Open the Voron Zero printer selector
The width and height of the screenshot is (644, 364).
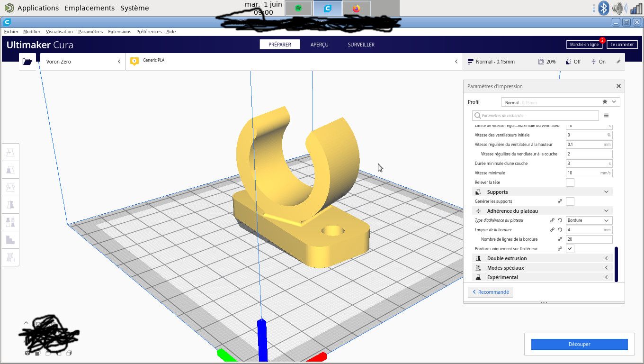tap(83, 62)
